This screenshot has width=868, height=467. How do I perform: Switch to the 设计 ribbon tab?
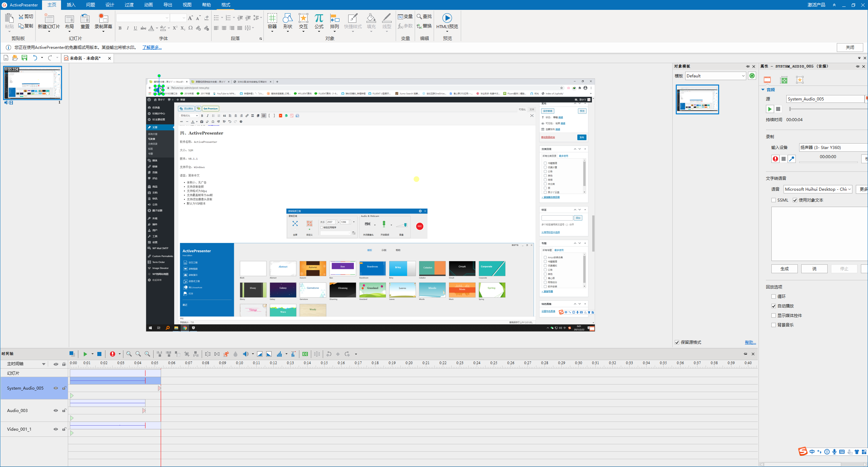tap(110, 5)
